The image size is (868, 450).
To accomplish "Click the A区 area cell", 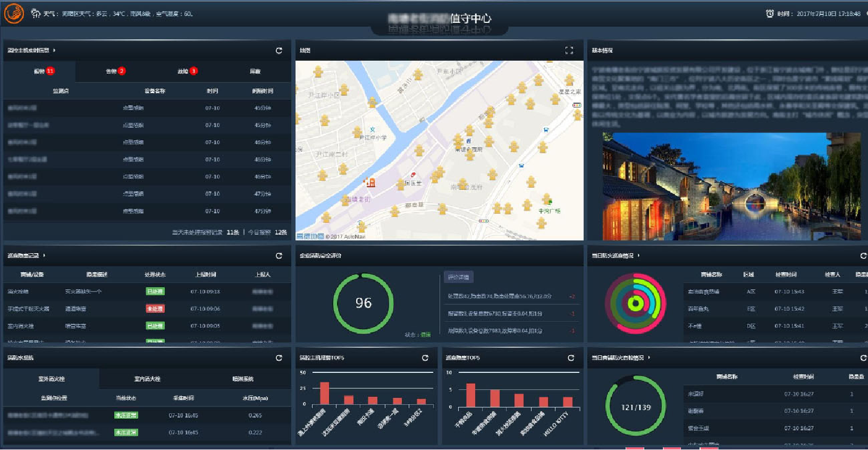I will pyautogui.click(x=751, y=291).
